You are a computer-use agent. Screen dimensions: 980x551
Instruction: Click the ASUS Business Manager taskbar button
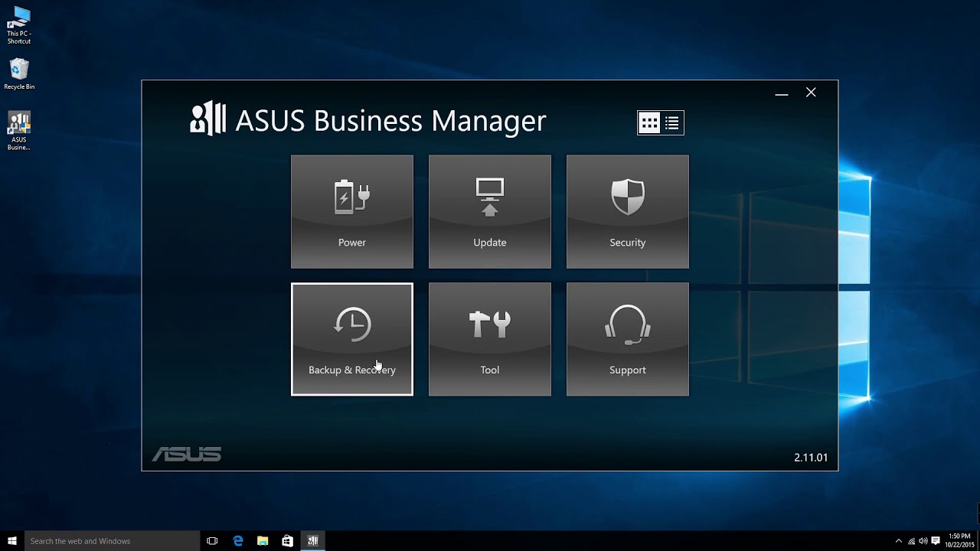[x=312, y=540]
